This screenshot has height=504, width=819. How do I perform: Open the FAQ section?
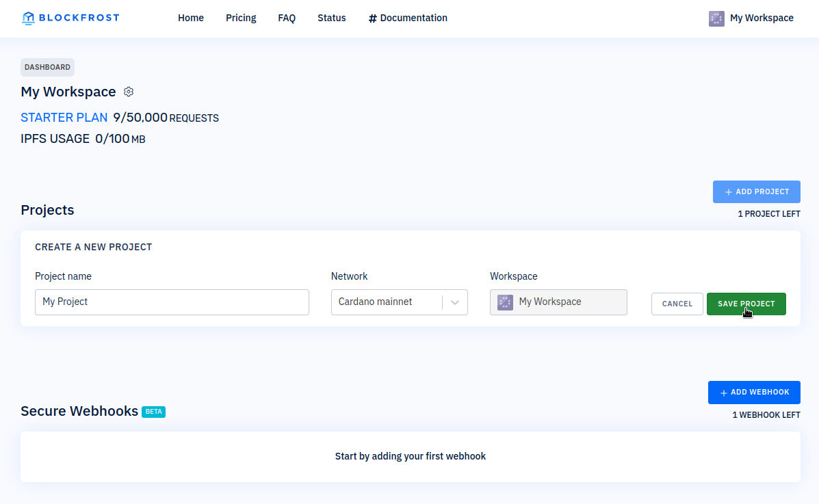287,18
